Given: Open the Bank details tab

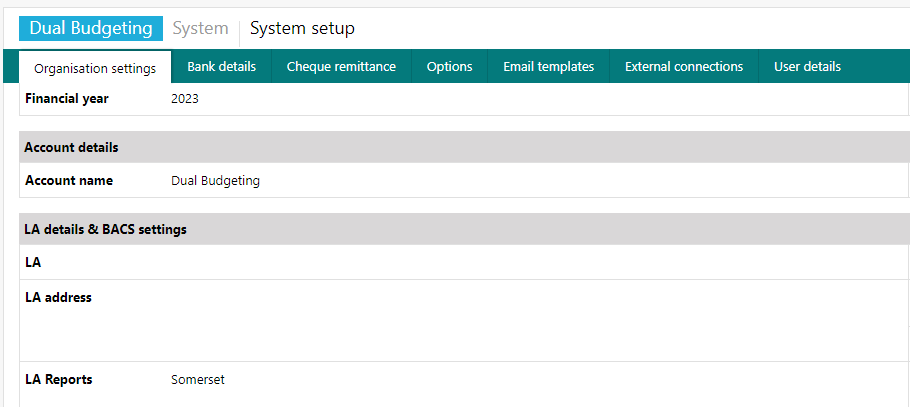Looking at the screenshot, I should 221,67.
